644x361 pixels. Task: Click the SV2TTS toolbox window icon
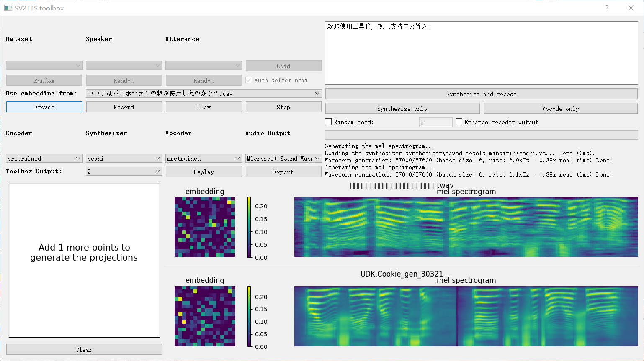coord(8,8)
